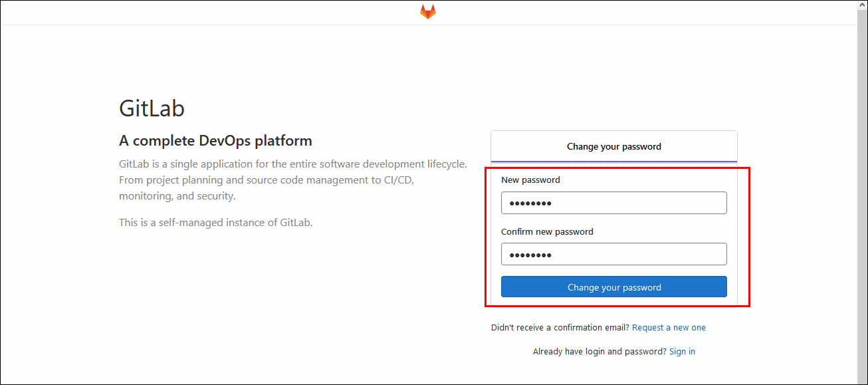This screenshot has width=868, height=385.
Task: Click the 'Confirm new password' label
Action: coord(547,232)
